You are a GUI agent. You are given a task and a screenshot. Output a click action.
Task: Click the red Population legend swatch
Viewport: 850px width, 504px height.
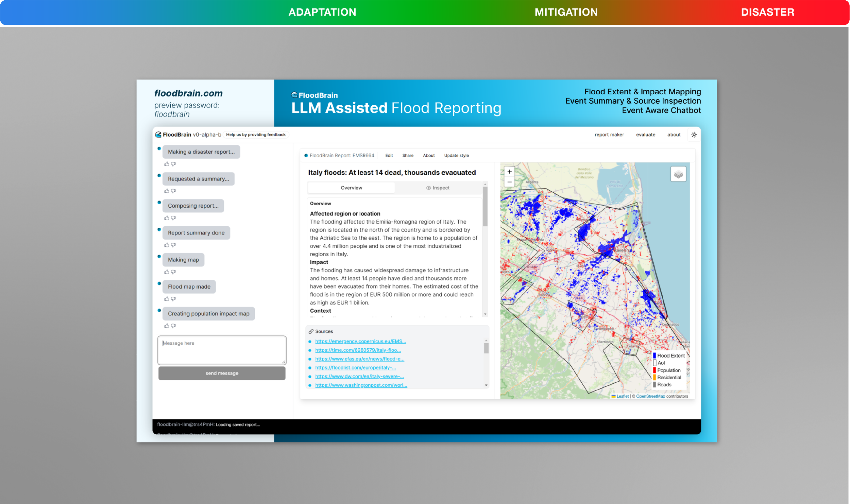(654, 370)
